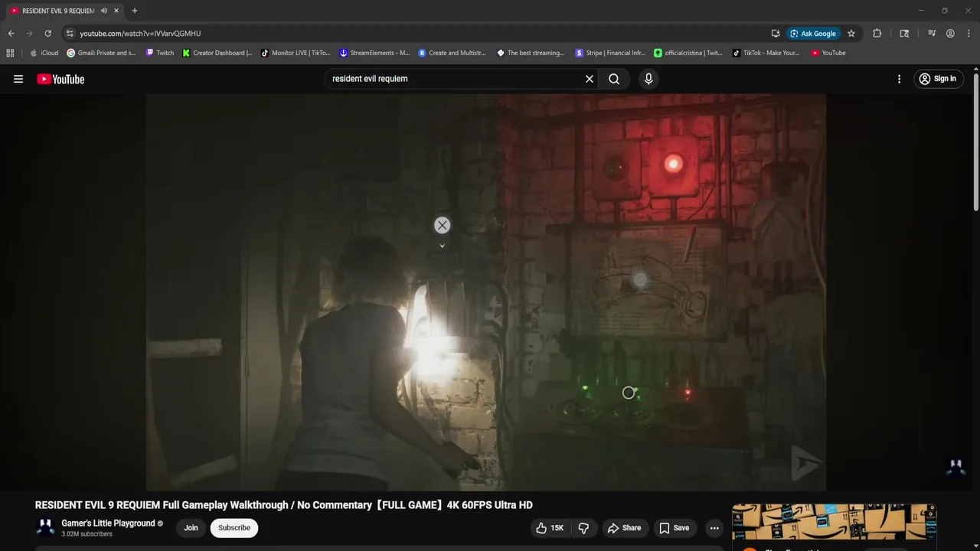
Task: Open media controls icon in toolbar
Action: 932,34
